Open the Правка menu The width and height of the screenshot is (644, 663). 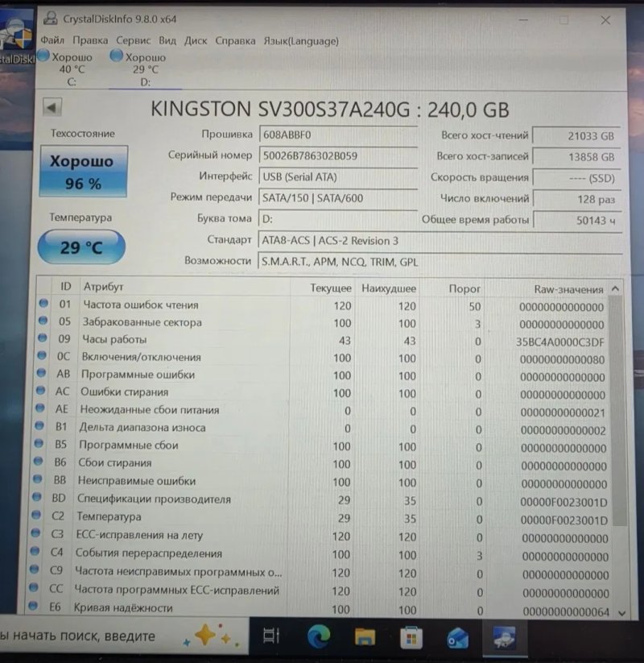(90, 40)
